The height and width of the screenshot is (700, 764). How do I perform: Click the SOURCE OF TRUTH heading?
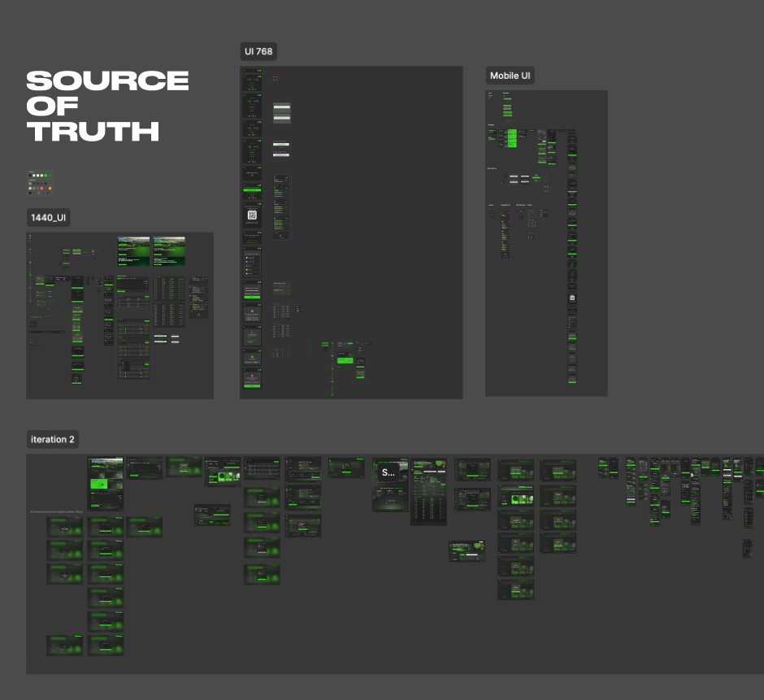click(107, 106)
